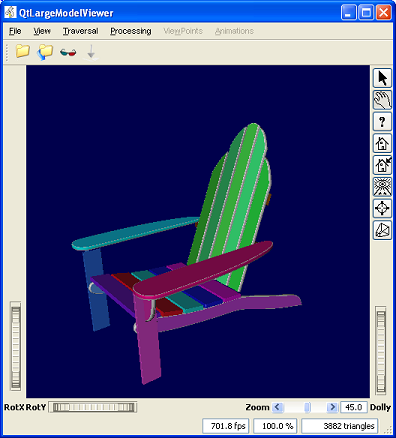Minimize the QtLargeModelViewer window
The width and height of the screenshot is (396, 438).
click(349, 13)
